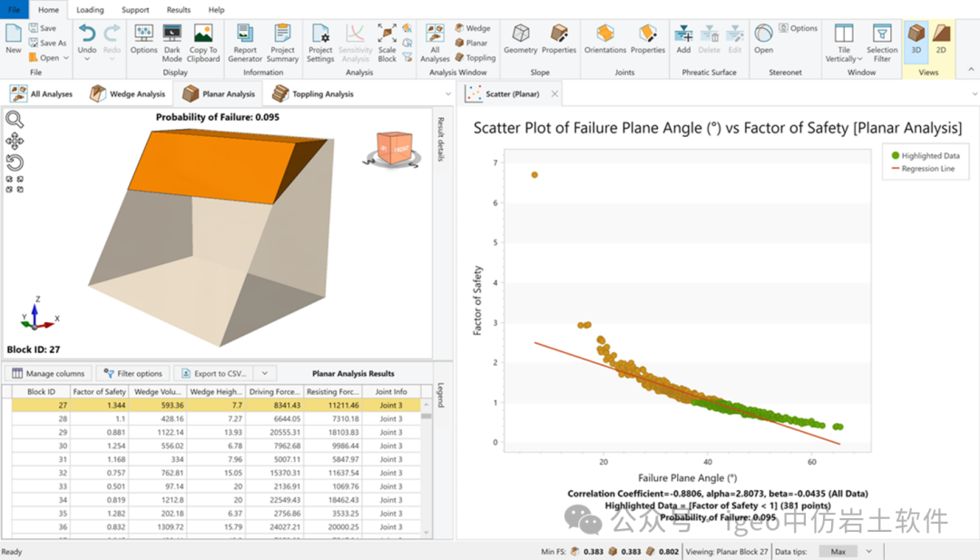980x560 pixels.
Task: Click results table scroll down arrow
Action: (x=426, y=533)
